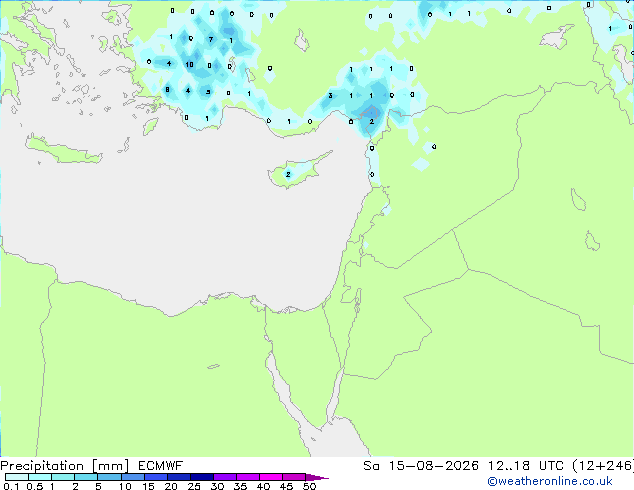Click the 'ECMWF' model label
This screenshot has width=634, height=490.
point(161,466)
